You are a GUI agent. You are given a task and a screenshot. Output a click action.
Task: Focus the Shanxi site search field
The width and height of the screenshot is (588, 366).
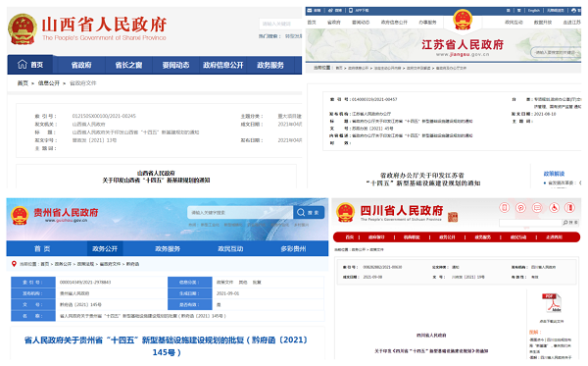coord(280,24)
